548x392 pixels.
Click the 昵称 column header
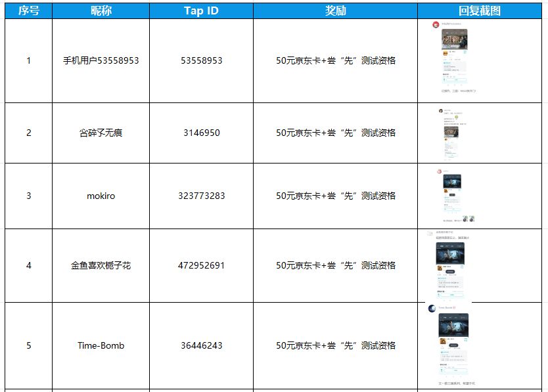101,11
